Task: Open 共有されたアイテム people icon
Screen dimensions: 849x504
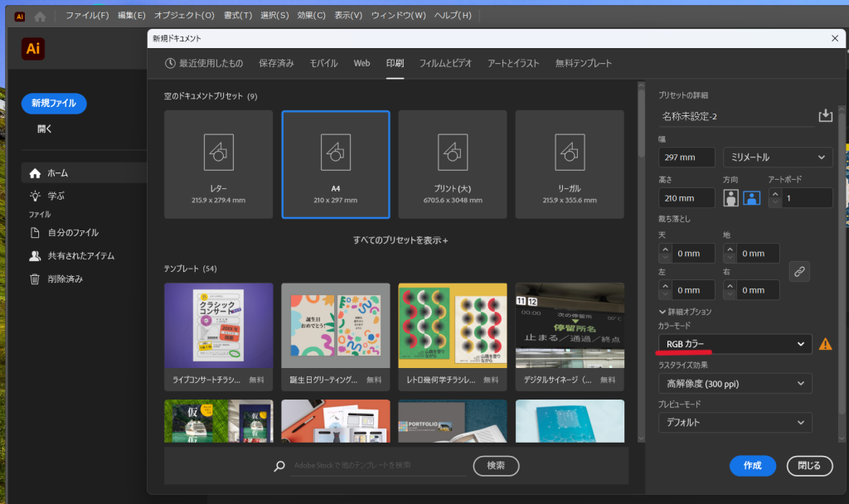Action: tap(35, 256)
